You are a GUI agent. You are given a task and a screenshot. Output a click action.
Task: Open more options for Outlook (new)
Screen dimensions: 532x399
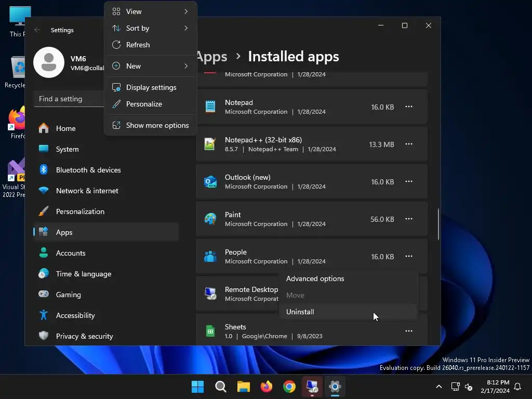(409, 181)
